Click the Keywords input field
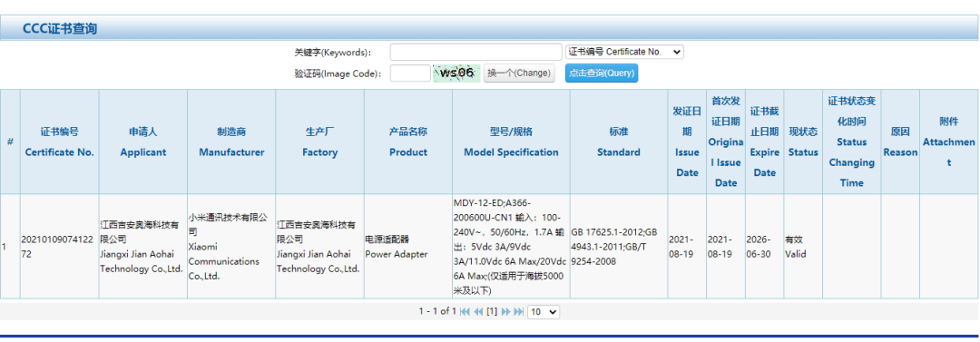This screenshot has height=342, width=980. pyautogui.click(x=476, y=52)
